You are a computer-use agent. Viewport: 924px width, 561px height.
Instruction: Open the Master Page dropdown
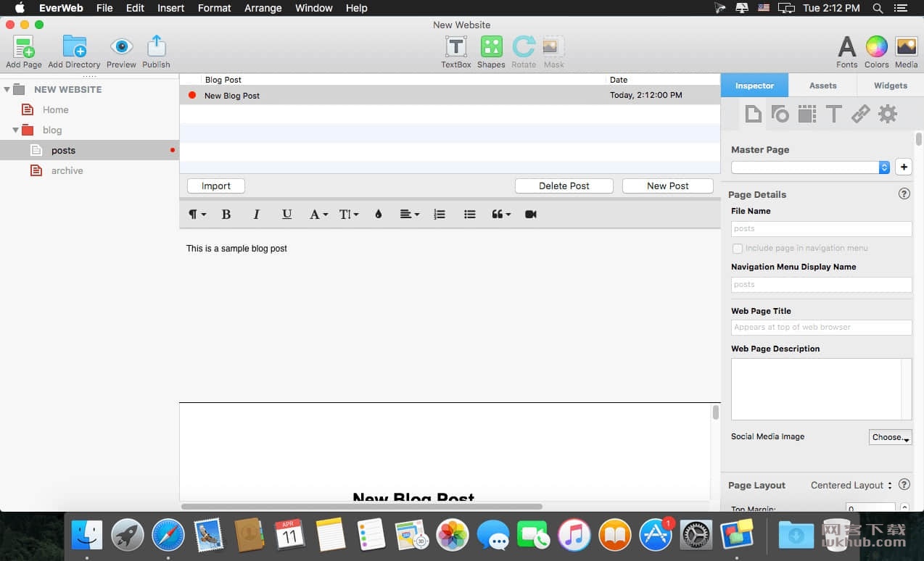tap(810, 167)
